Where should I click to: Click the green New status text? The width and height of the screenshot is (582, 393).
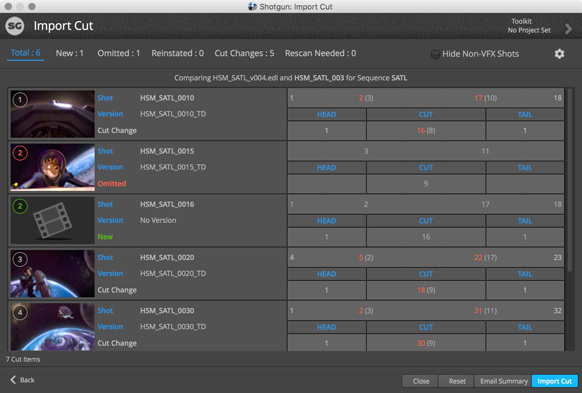(x=105, y=237)
